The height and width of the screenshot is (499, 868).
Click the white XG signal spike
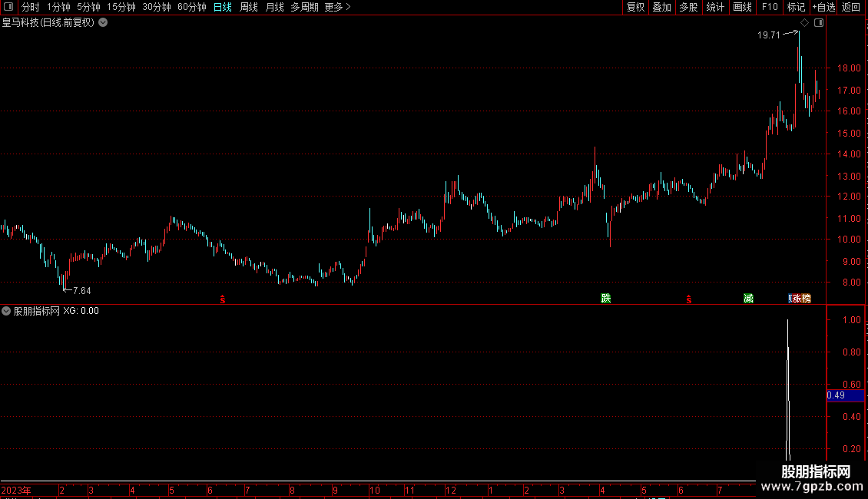[788, 390]
